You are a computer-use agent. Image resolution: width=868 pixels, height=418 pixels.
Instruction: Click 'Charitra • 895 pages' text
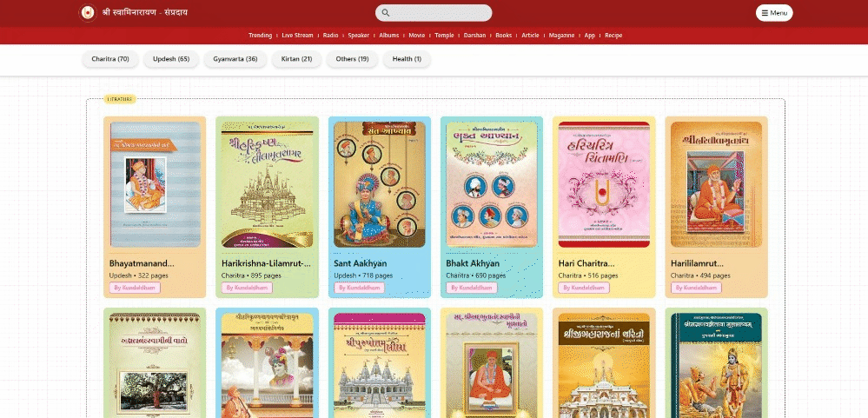(x=253, y=275)
